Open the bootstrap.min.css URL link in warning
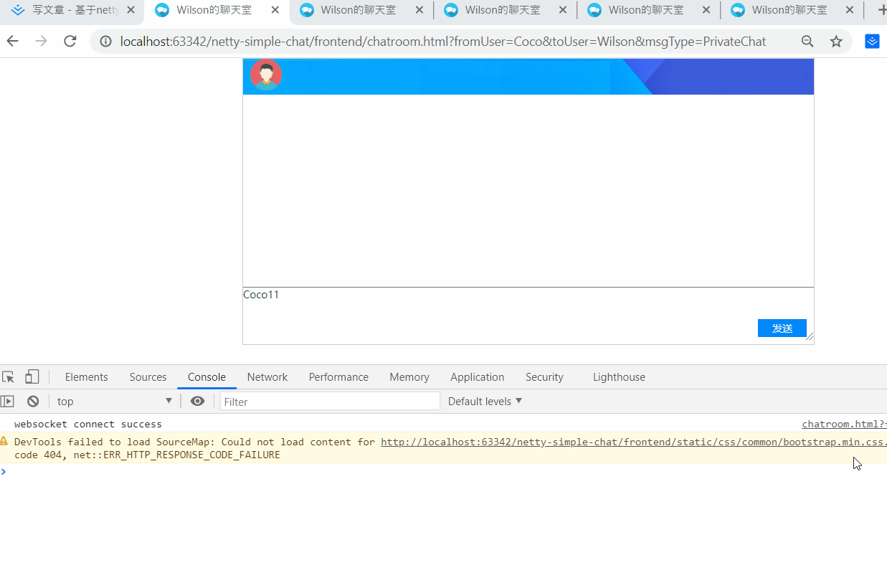This screenshot has width=887, height=588. (634, 442)
